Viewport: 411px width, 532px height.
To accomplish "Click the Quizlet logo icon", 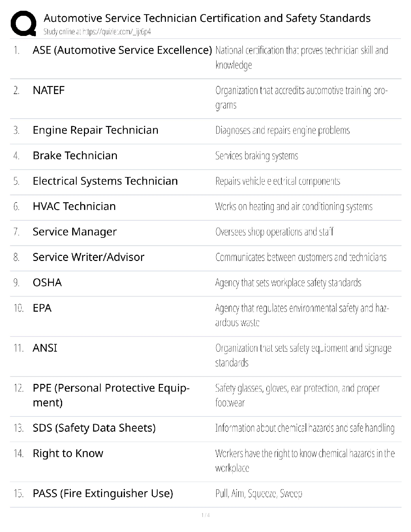I will (x=23, y=23).
